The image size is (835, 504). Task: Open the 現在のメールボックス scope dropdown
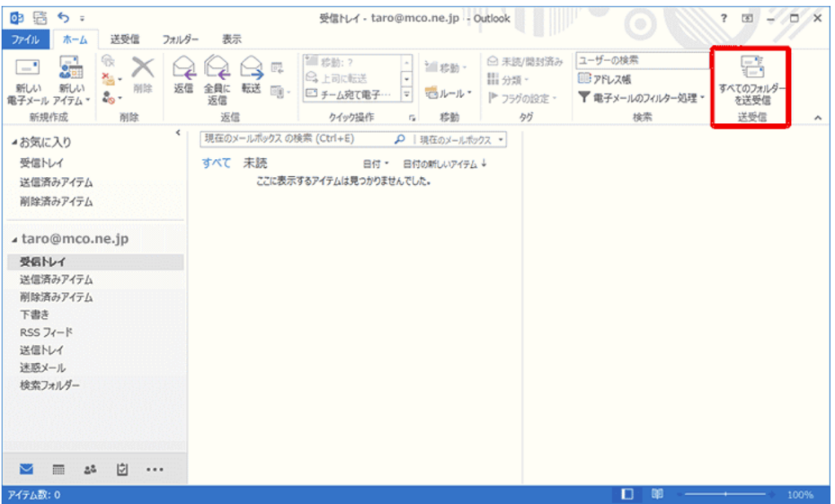tap(460, 139)
